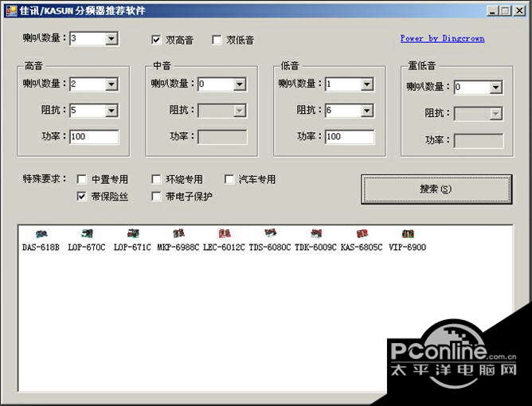Check the 中置专用 option
Viewport: 532px width, 406px height.
pos(81,179)
